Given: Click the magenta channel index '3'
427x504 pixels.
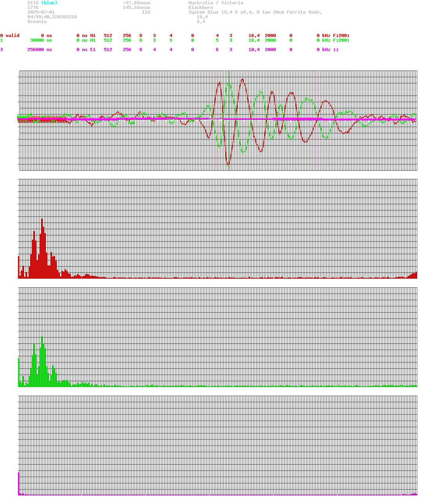Looking at the screenshot, I should 2,50.
